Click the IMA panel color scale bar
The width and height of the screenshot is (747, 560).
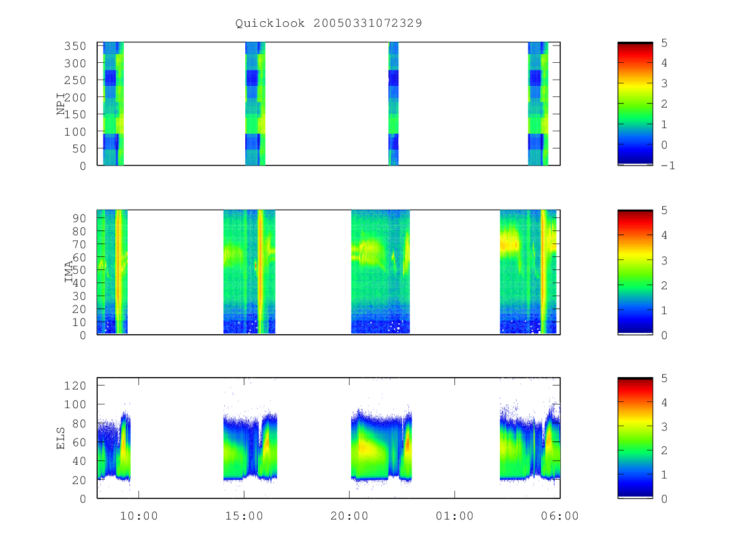pos(635,273)
